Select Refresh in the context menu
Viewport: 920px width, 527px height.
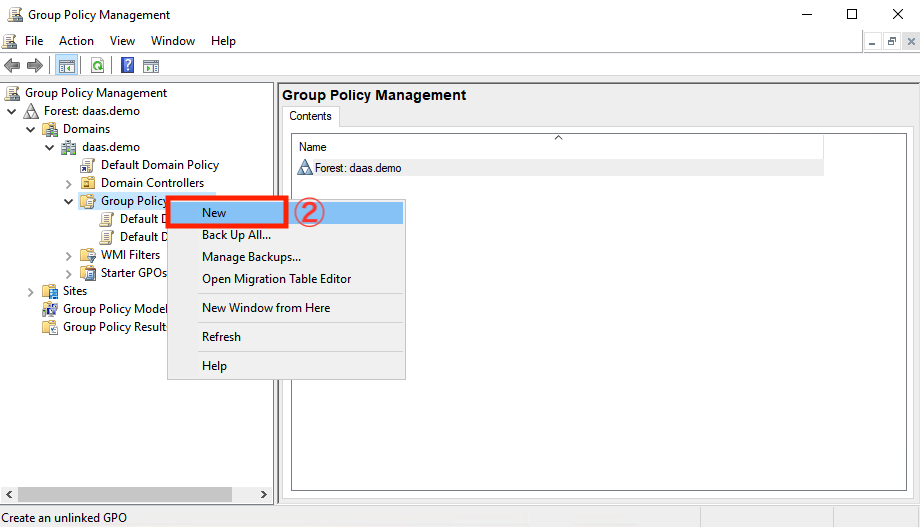pos(286,337)
